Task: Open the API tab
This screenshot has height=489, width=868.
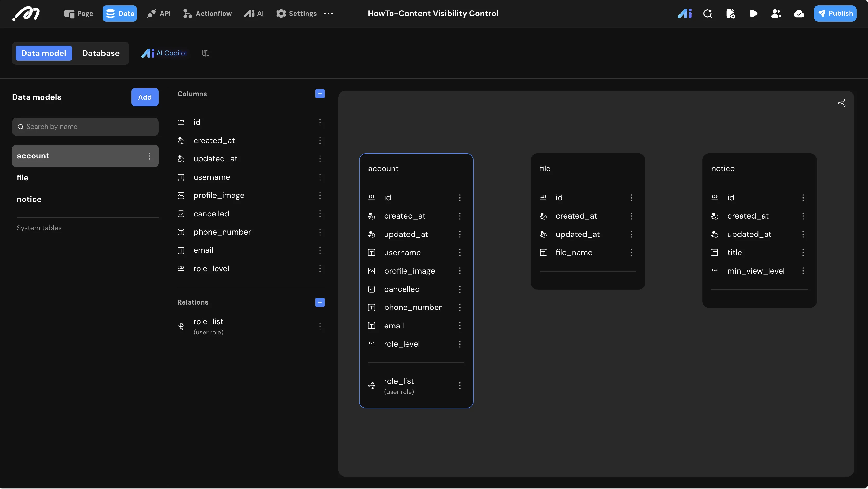Action: 159,14
